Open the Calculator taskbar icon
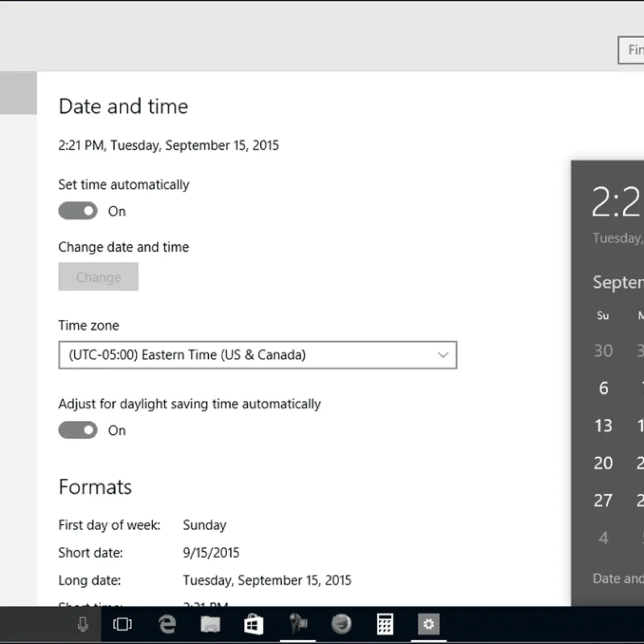644x644 pixels. 385,624
